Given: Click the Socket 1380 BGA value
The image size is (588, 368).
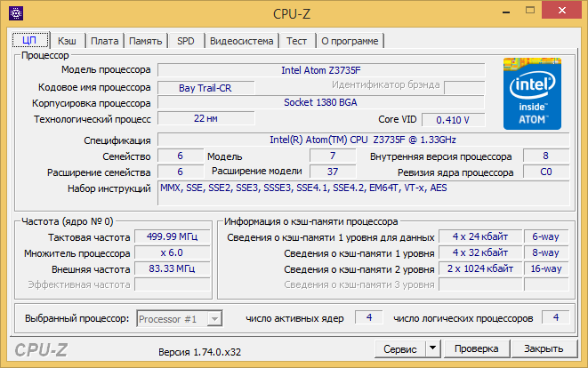Looking at the screenshot, I should [x=320, y=102].
